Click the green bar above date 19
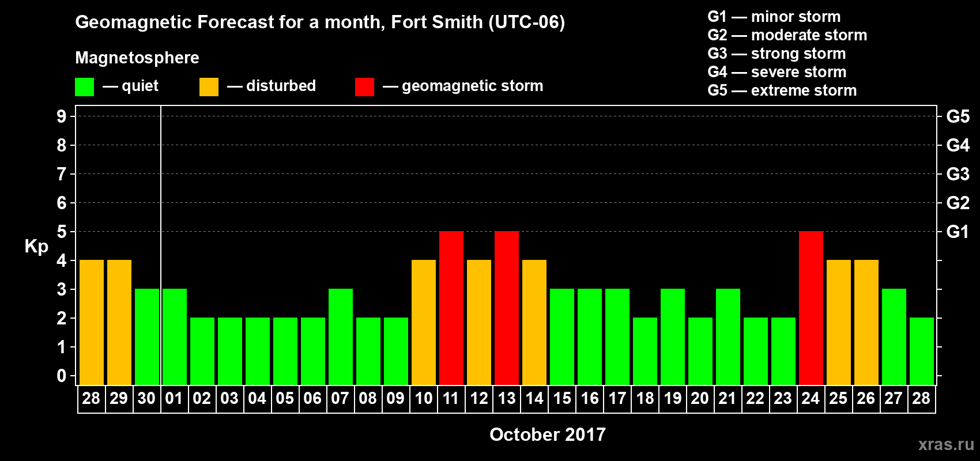Image resolution: width=980 pixels, height=461 pixels. [673, 337]
